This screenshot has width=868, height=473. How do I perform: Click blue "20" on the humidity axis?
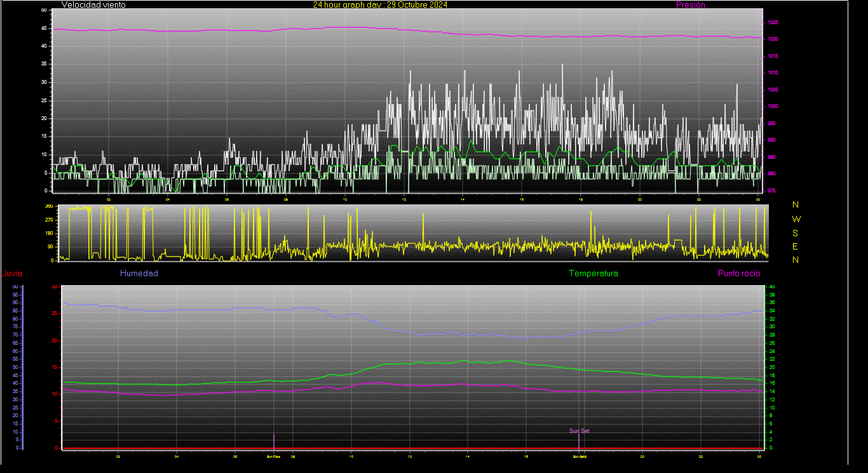(15, 416)
